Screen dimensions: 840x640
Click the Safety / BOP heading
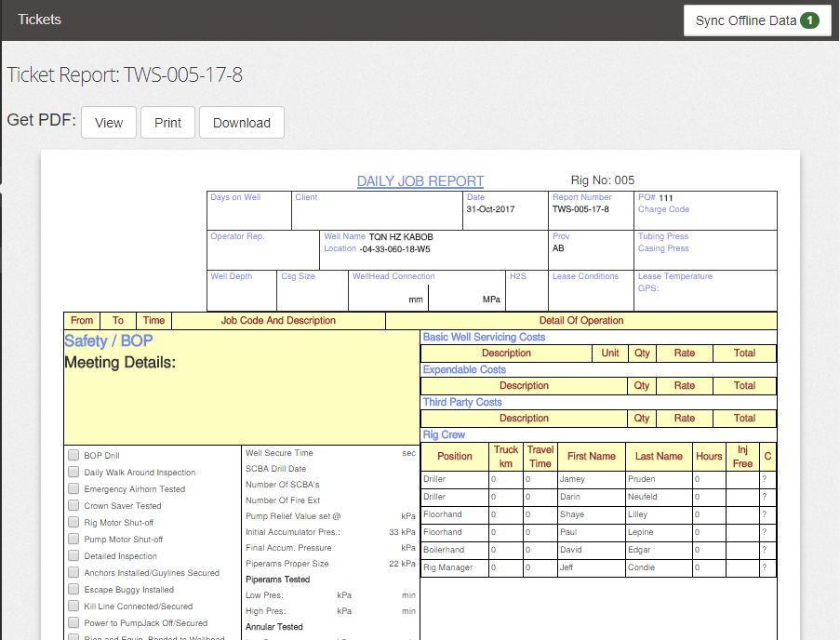coord(108,341)
